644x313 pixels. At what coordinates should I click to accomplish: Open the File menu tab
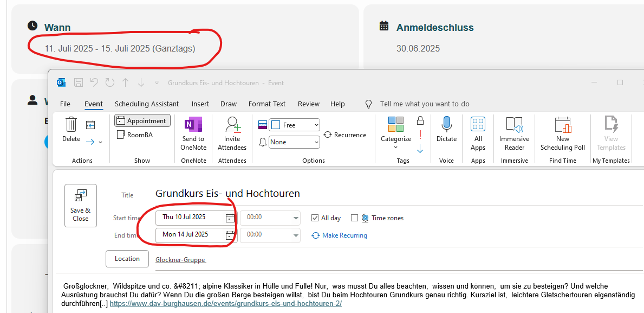[66, 104]
